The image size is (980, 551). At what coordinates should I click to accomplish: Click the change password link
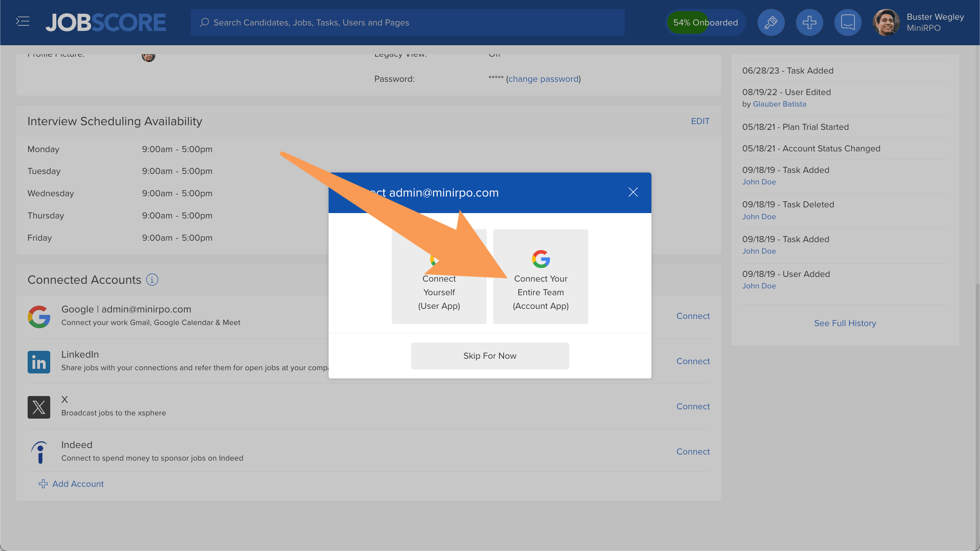tap(543, 79)
